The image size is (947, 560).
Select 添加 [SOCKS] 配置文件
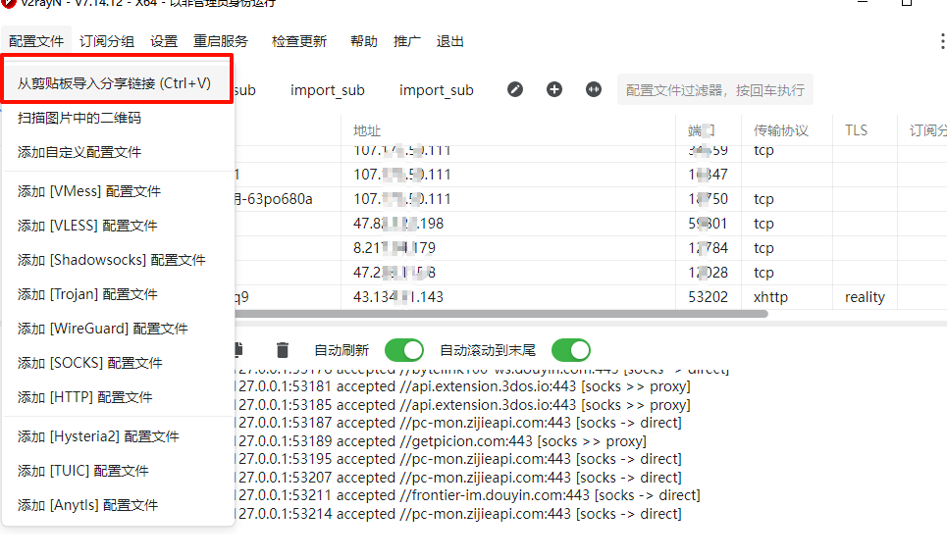pyautogui.click(x=118, y=363)
